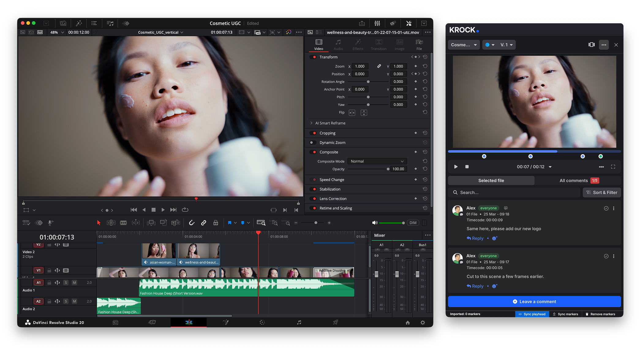
Task: Click Sync playhead button
Action: point(532,314)
